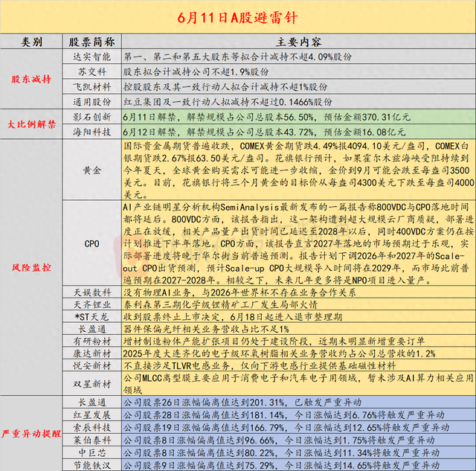Click 红豆集团 text about 0.1466%股份
The width and height of the screenshot is (476, 471).
coord(228,102)
